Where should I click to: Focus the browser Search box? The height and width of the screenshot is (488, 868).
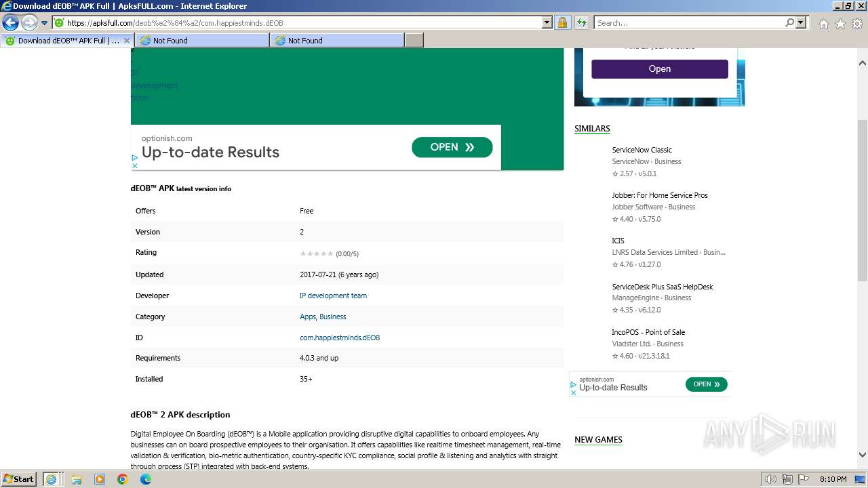[x=690, y=23]
